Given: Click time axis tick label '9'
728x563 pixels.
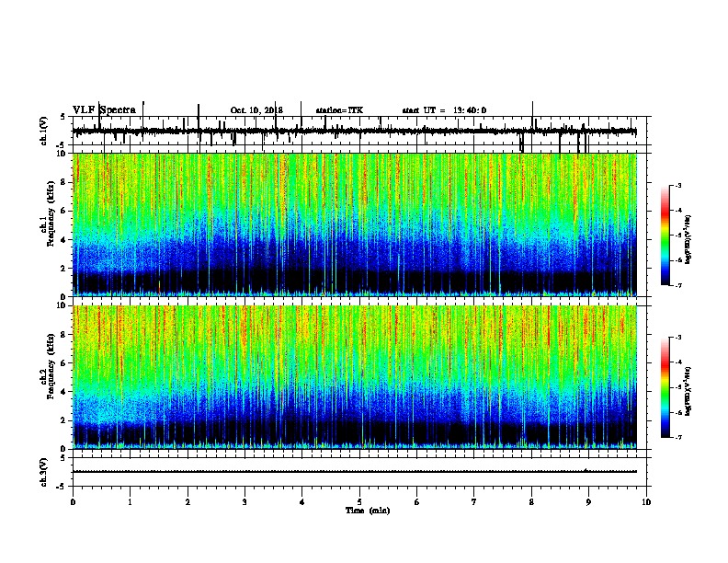Looking at the screenshot, I should (588, 502).
